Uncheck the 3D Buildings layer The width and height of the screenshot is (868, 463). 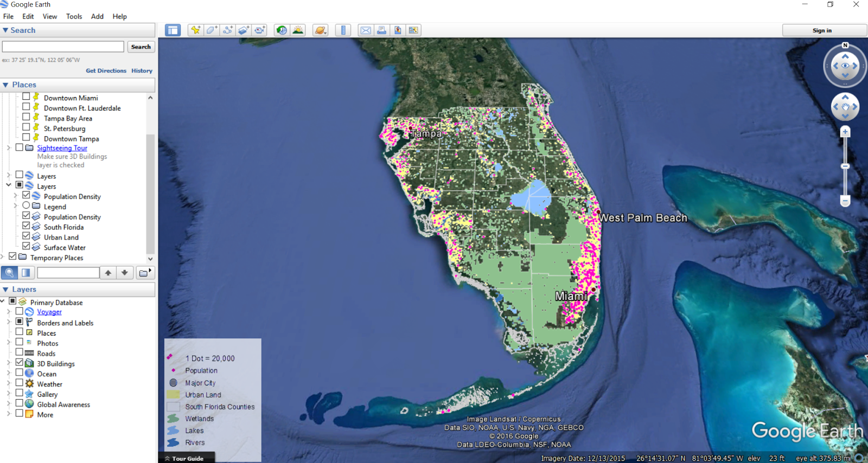20,363
